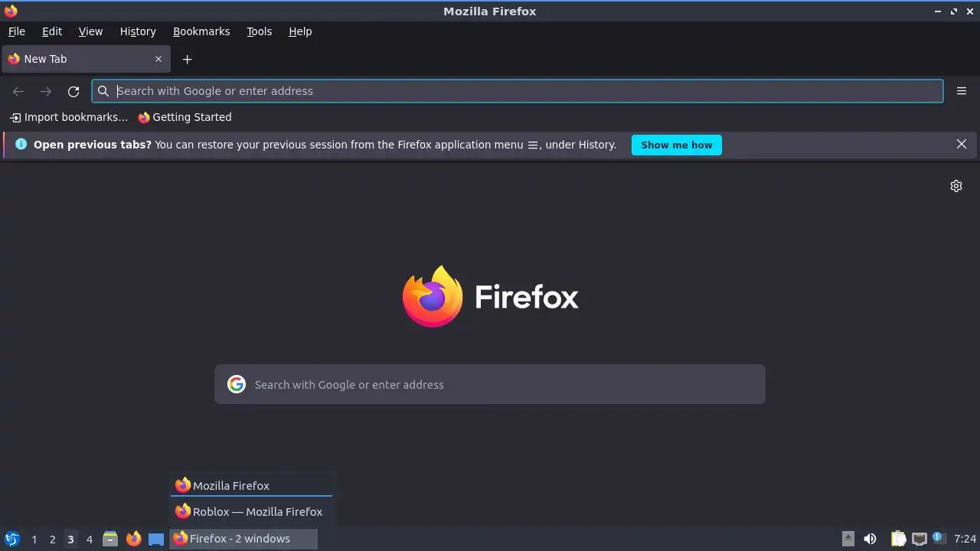
Task: Click Import bookmarks in bookmarks toolbar
Action: click(x=68, y=117)
